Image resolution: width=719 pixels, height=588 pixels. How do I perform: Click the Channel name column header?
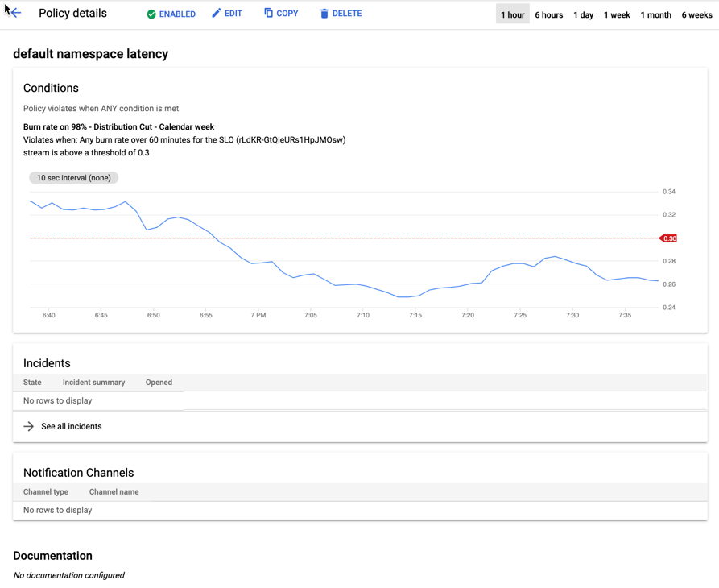pos(114,492)
